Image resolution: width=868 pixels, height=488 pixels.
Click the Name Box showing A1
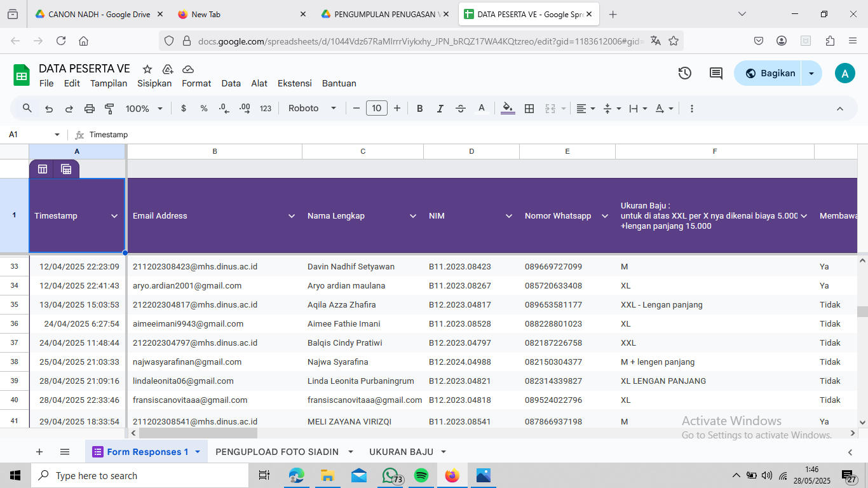[34, 135]
